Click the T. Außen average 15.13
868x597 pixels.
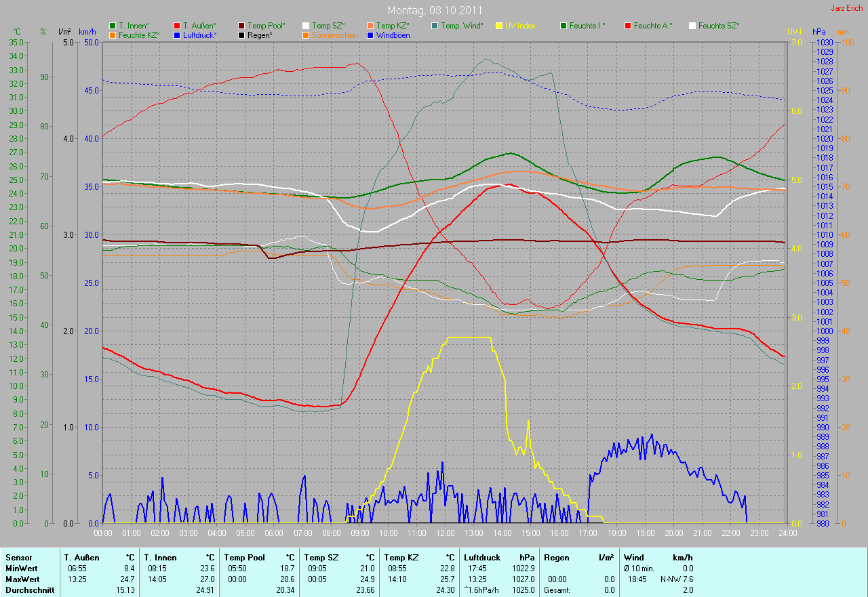[125, 590]
